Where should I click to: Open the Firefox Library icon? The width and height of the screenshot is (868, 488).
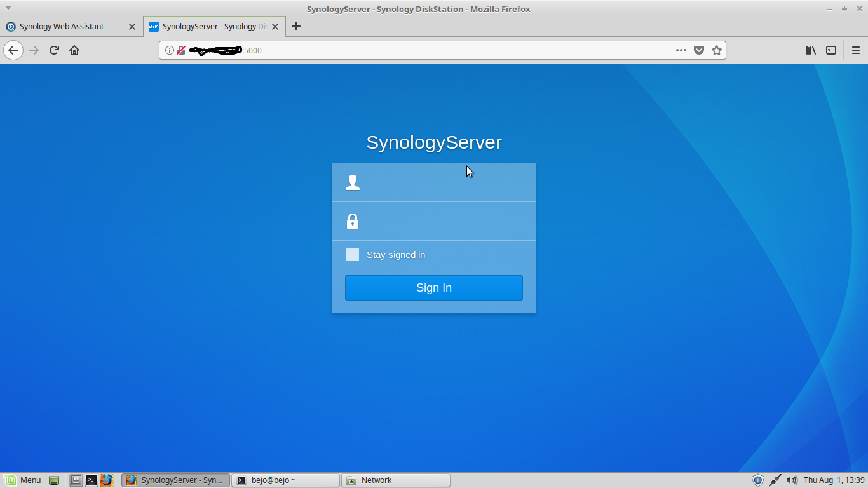pyautogui.click(x=810, y=50)
